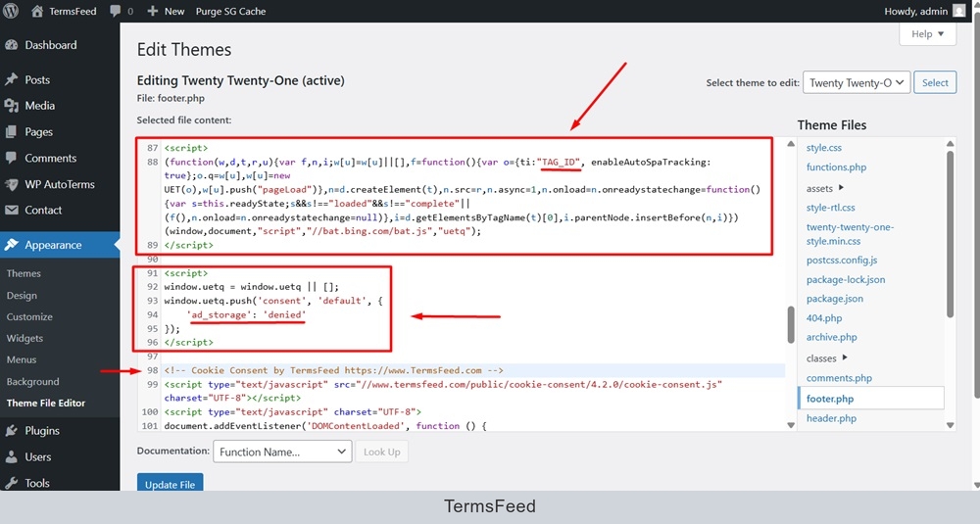The height and width of the screenshot is (524, 980).
Task: Go to Themes submenu
Action: (x=24, y=273)
